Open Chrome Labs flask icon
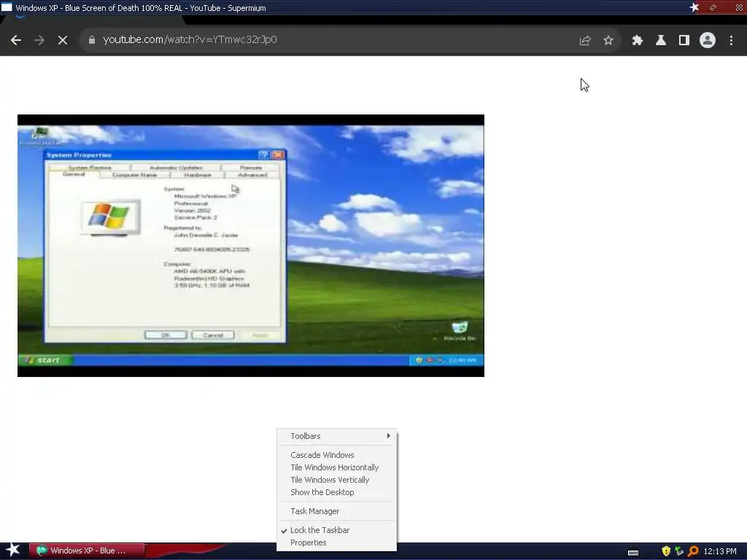This screenshot has height=560, width=747. pyautogui.click(x=661, y=41)
